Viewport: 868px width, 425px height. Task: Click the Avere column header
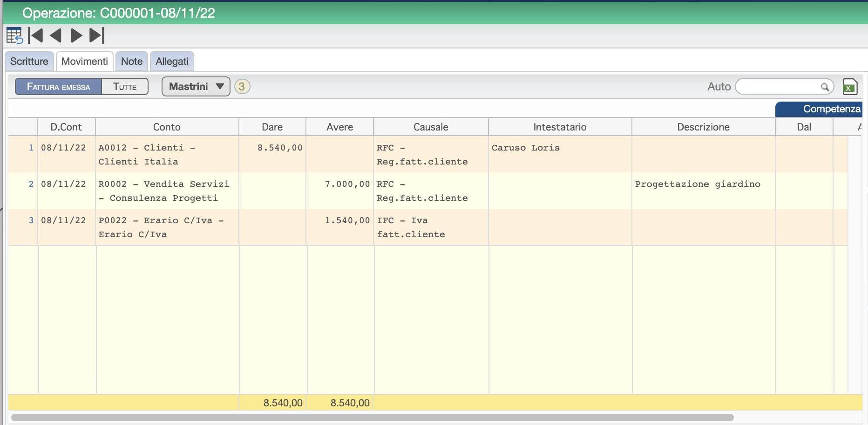coord(340,127)
